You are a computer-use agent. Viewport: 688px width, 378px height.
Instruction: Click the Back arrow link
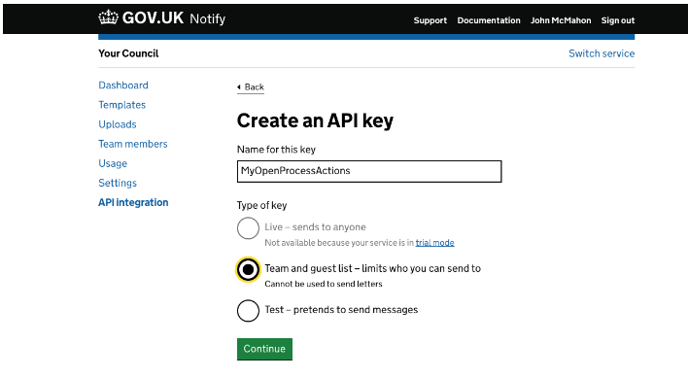[x=251, y=87]
